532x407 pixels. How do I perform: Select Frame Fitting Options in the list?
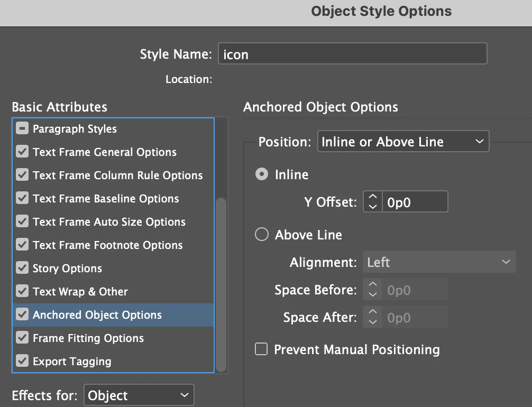coord(88,338)
